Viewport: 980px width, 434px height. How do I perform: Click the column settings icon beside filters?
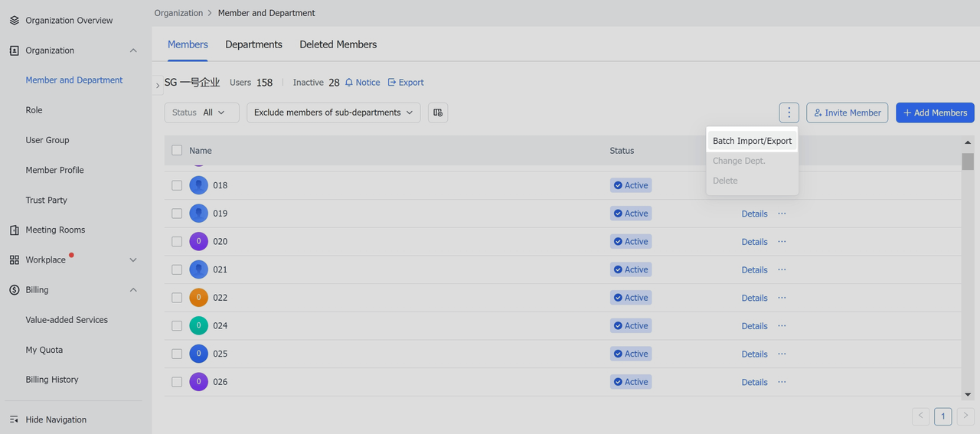pyautogui.click(x=438, y=113)
